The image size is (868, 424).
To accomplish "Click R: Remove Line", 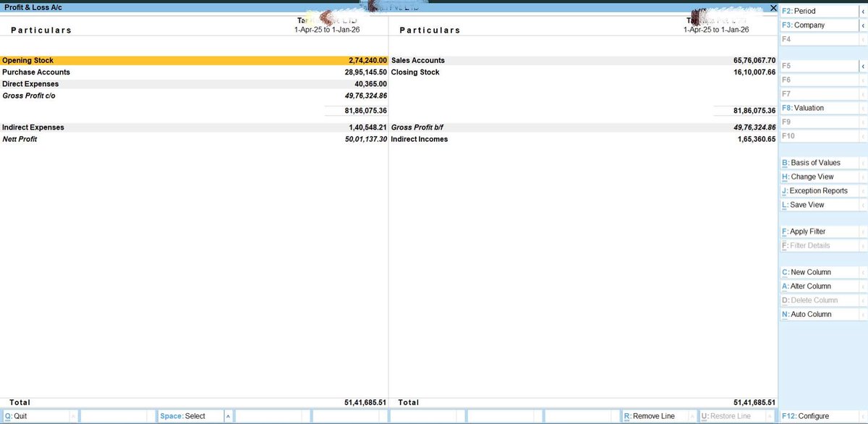I will point(656,416).
